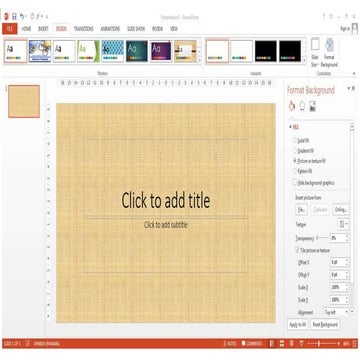Switch to the Animations tab

point(110,29)
